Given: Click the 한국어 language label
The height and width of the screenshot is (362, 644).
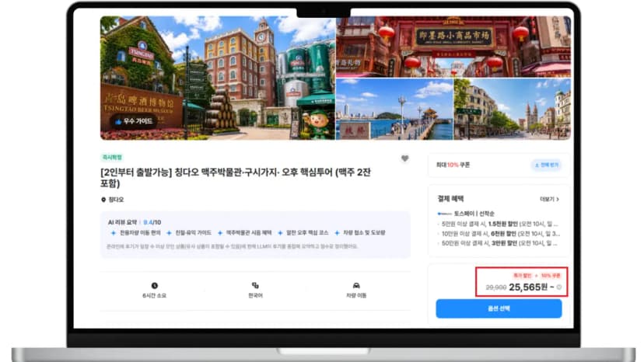Looking at the screenshot, I should (x=255, y=295).
